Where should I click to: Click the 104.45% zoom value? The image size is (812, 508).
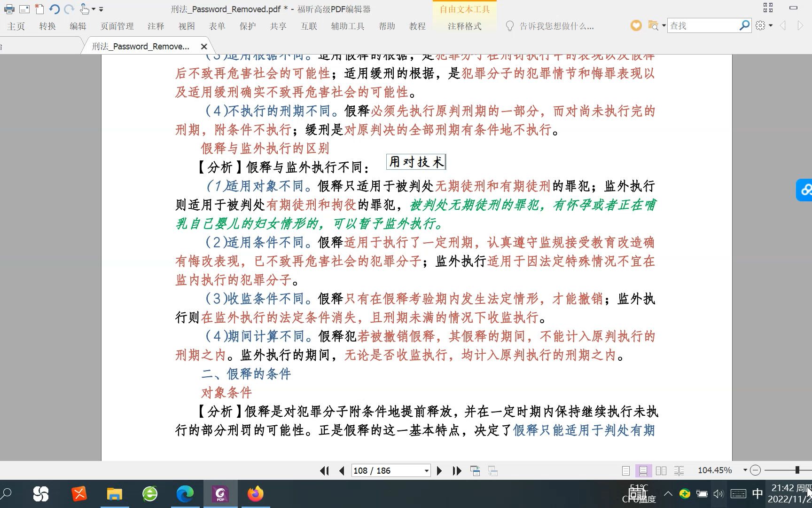pyautogui.click(x=715, y=470)
